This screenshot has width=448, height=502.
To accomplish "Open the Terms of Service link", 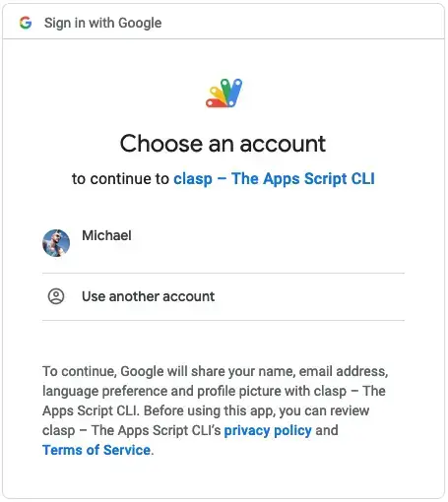I will click(x=96, y=450).
